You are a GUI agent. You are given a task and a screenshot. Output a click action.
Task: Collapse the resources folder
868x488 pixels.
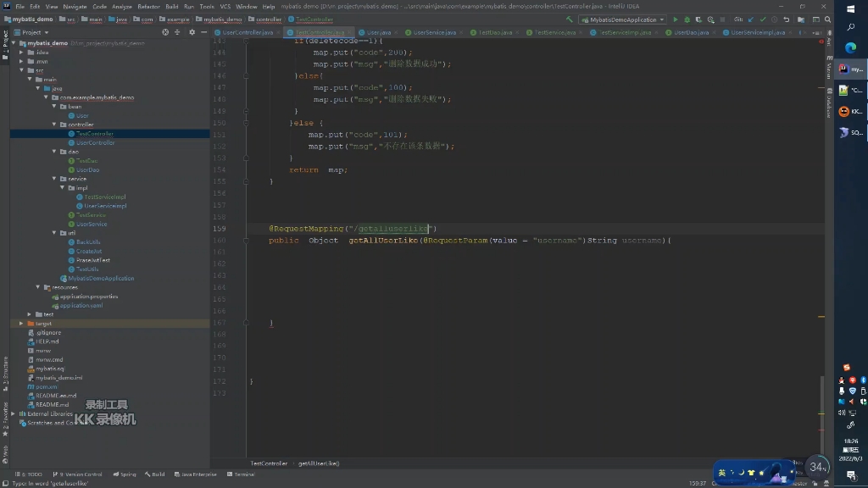coord(38,287)
